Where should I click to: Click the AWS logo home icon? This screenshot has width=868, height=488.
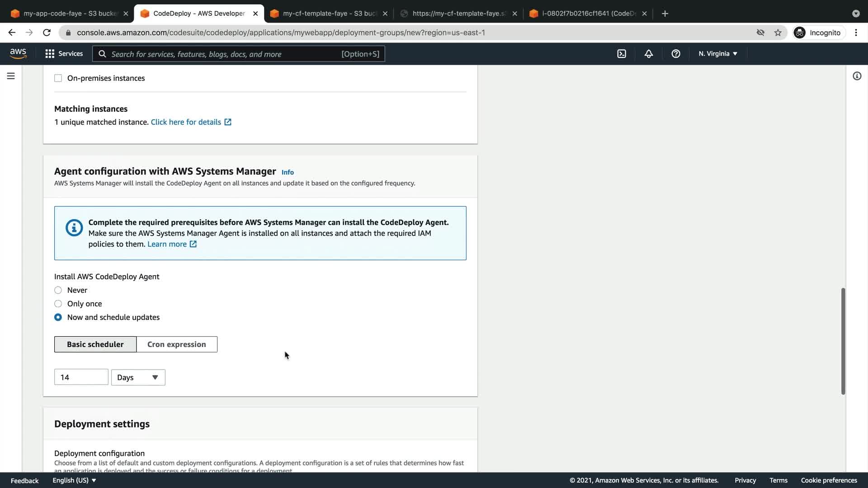18,53
